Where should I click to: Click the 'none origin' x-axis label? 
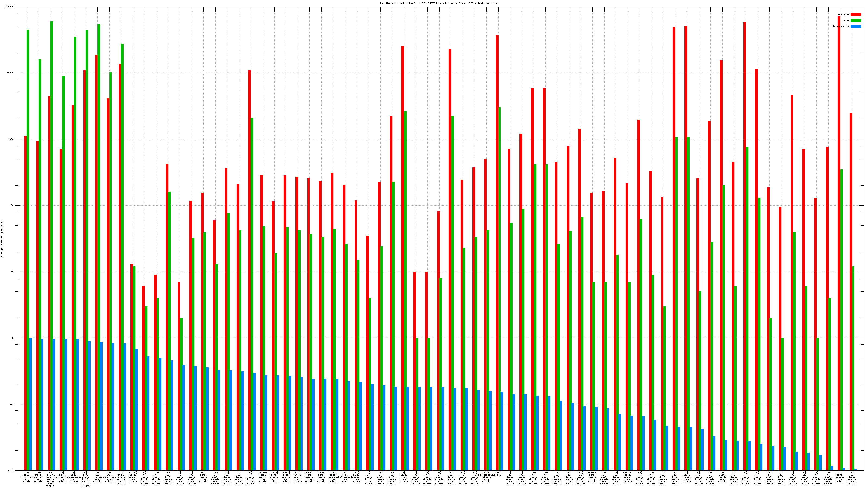tap(498, 474)
